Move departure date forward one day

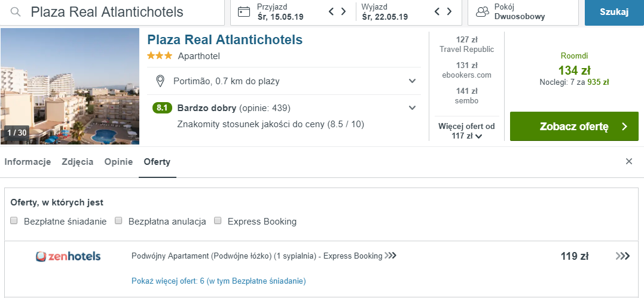coord(449,11)
